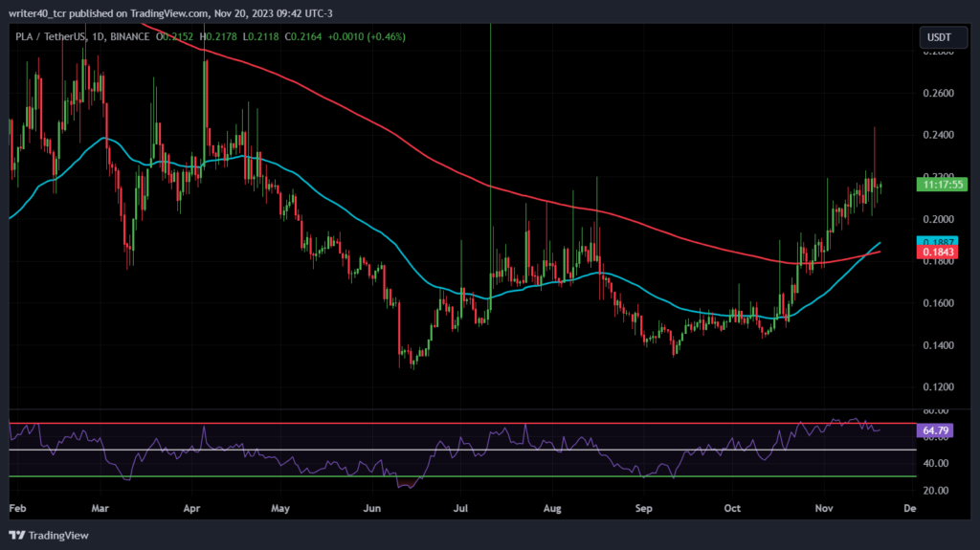Click the Apr label on time axis
The width and height of the screenshot is (980, 550).
click(x=191, y=508)
